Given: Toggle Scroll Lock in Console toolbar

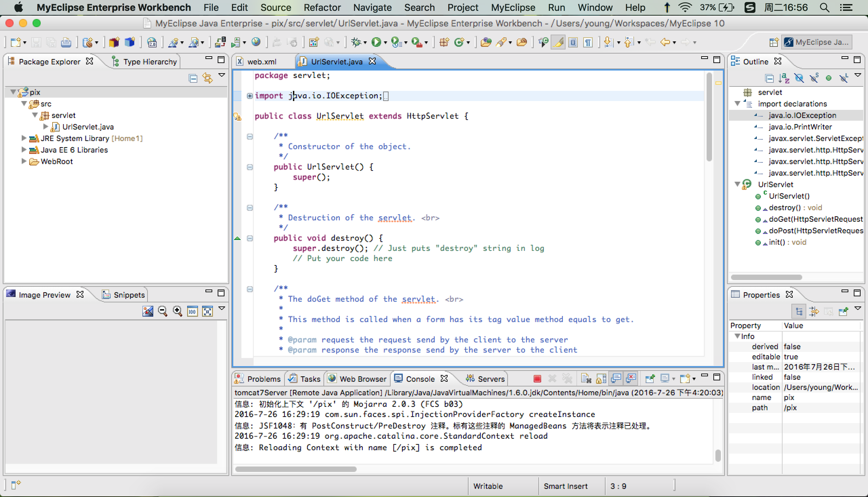Looking at the screenshot, I should [x=601, y=379].
